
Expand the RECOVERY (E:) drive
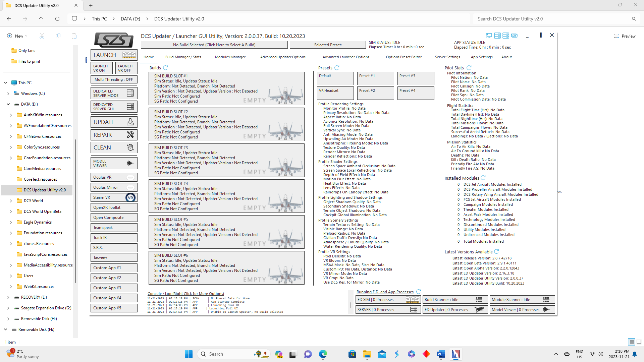click(x=8, y=297)
